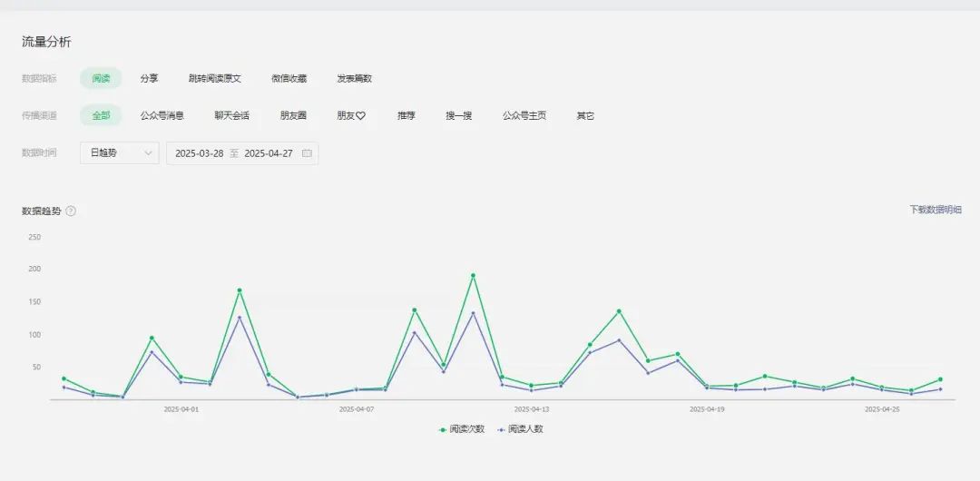Viewport: 980px width, 481px height.
Task: Click the 流量分析 heading
Action: coord(46,43)
